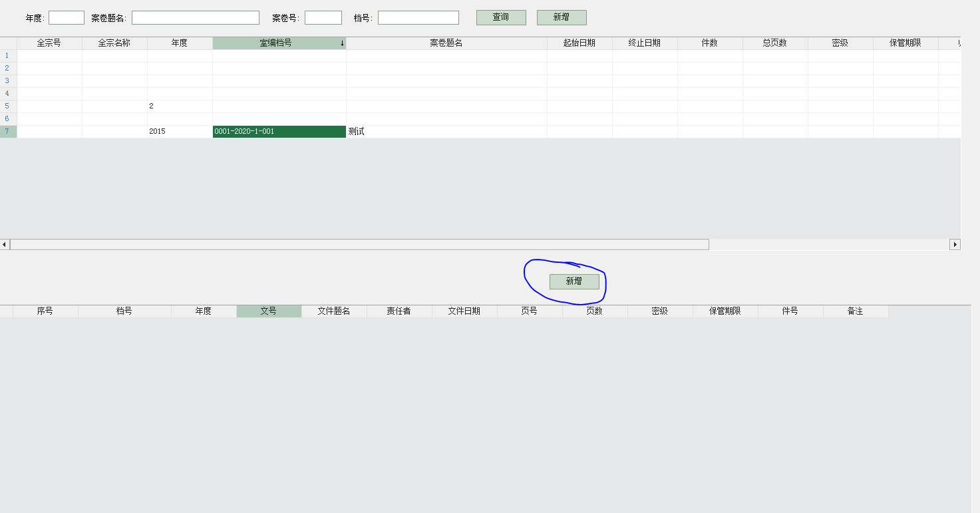
Task: Select the 案卷号 input field
Action: 323,17
